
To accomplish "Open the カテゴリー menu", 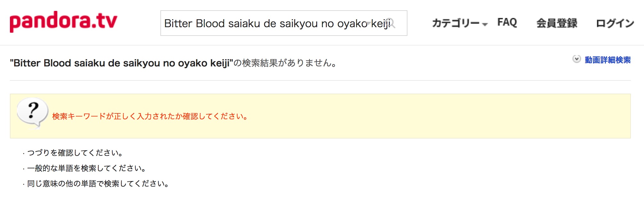I will click(456, 23).
